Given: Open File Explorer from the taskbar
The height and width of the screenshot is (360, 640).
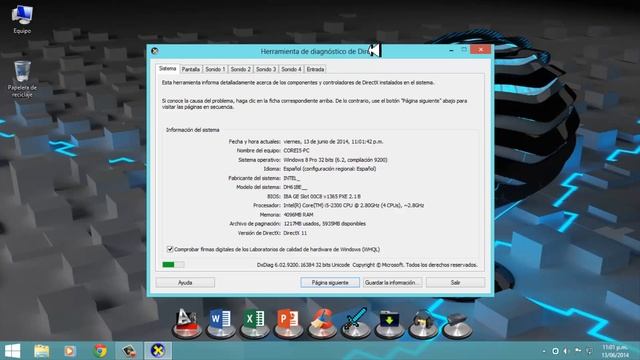Looking at the screenshot, I should [42, 351].
